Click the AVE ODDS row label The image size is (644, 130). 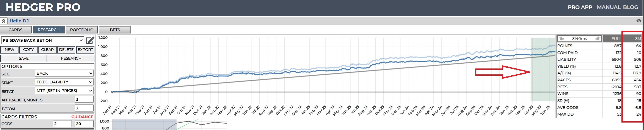coord(568,108)
